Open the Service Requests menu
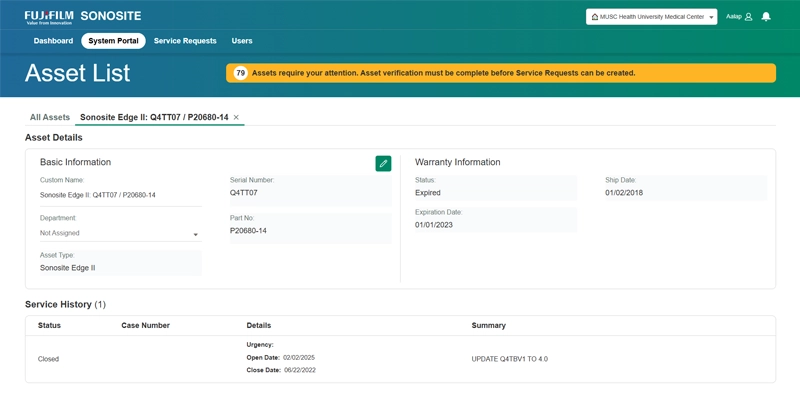This screenshot has height=399, width=800. tap(185, 41)
